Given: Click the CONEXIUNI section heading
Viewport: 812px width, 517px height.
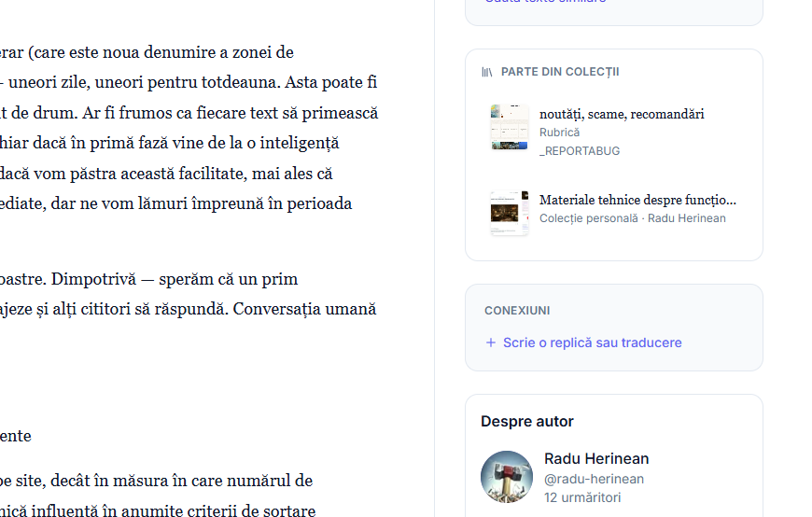Looking at the screenshot, I should pyautogui.click(x=517, y=311).
